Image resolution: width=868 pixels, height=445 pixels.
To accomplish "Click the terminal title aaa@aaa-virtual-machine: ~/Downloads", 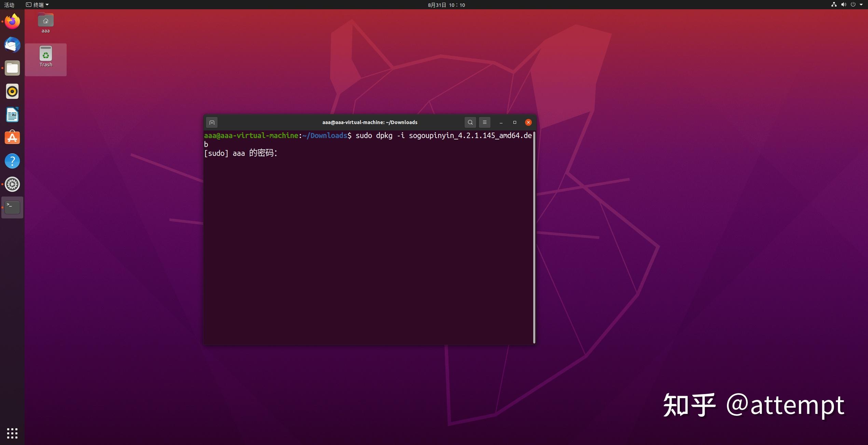I will 370,122.
